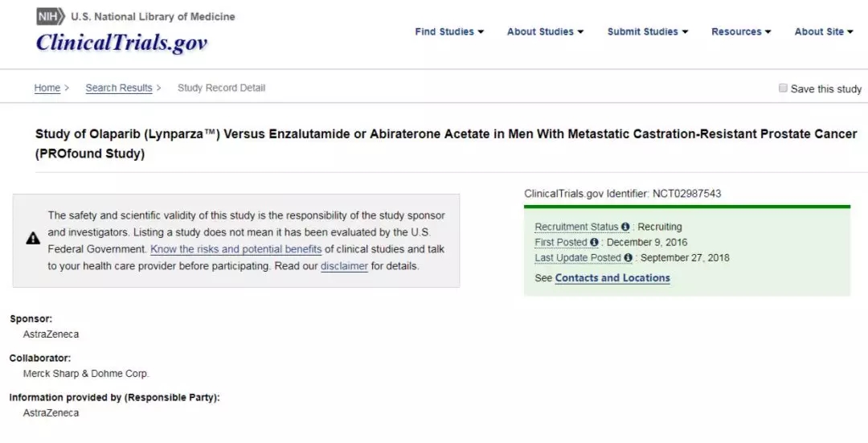Click the NIH logo badge
Viewport: 868px width, 443px height.
click(x=51, y=17)
